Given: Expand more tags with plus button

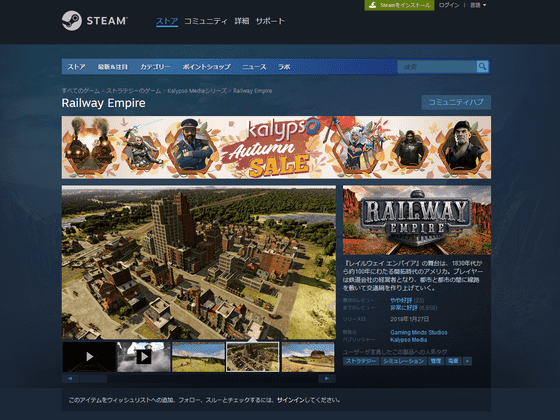Looking at the screenshot, I should [x=467, y=361].
